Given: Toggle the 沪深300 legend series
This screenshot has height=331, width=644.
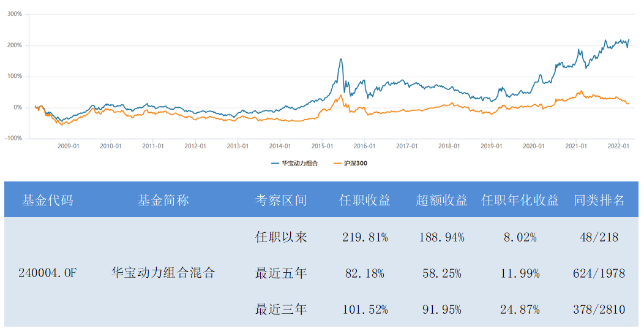Looking at the screenshot, I should (x=355, y=163).
